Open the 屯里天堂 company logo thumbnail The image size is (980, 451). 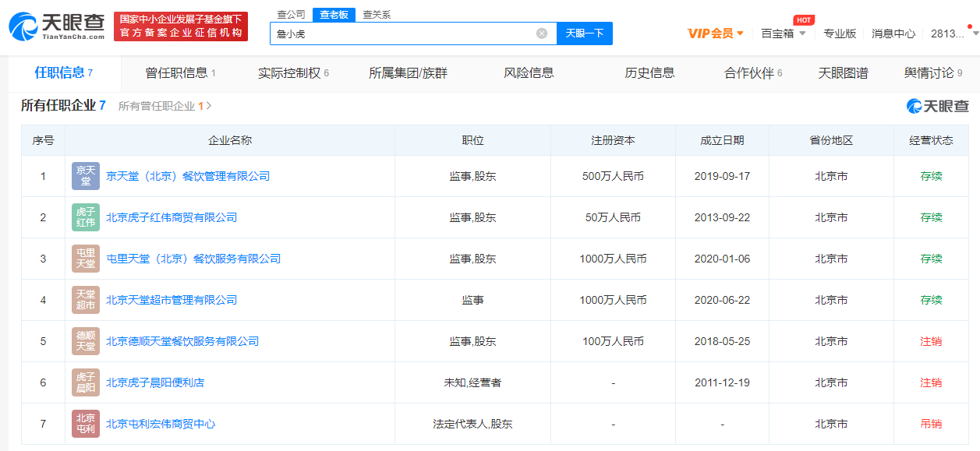tap(86, 259)
